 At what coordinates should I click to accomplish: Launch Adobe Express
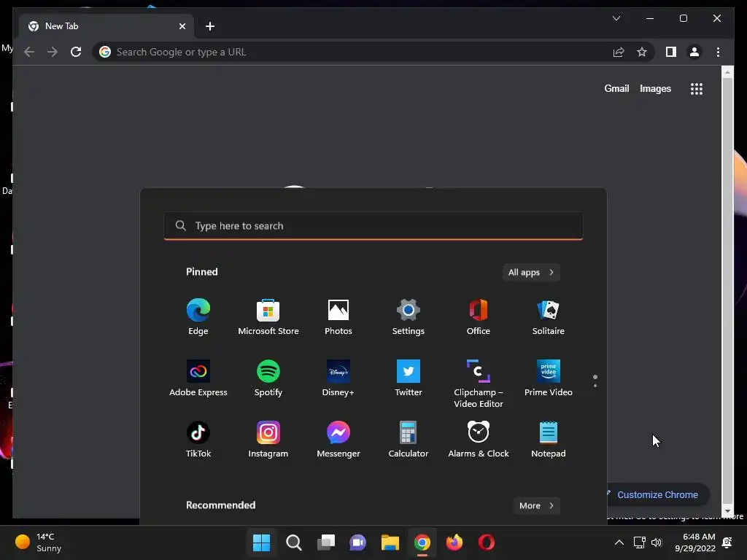coord(198,378)
